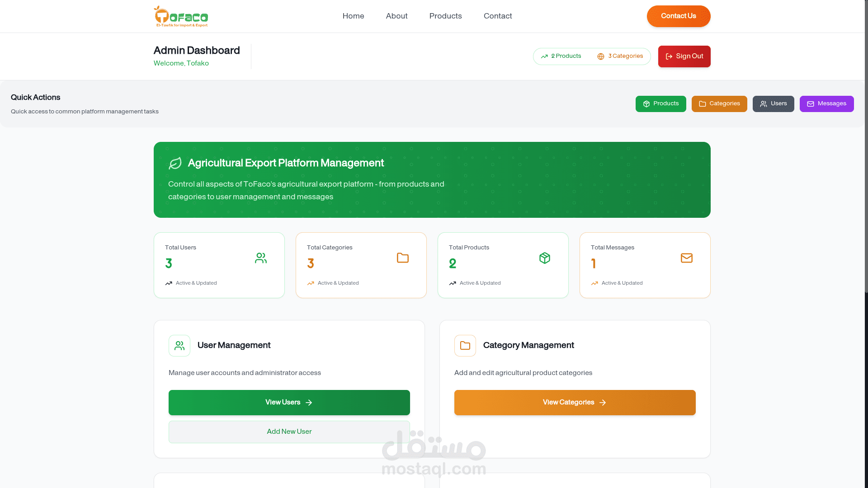Click the View Users button
The width and height of the screenshot is (868, 488).
pyautogui.click(x=289, y=403)
